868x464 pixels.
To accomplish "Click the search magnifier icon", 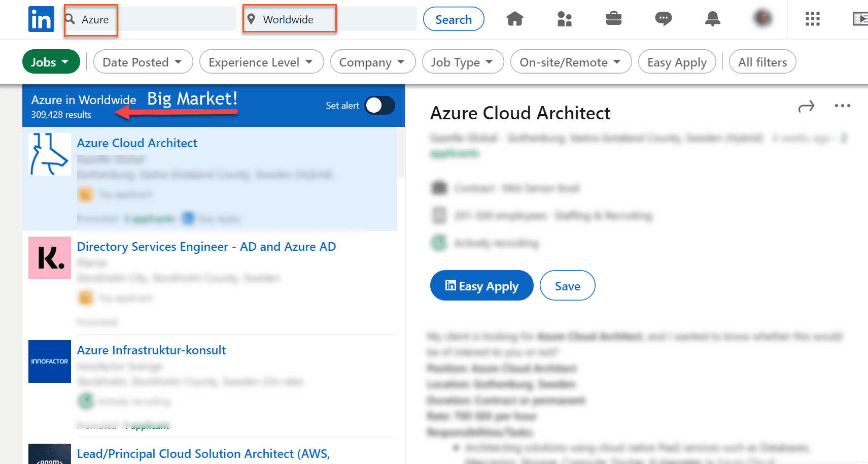I will coord(70,19).
